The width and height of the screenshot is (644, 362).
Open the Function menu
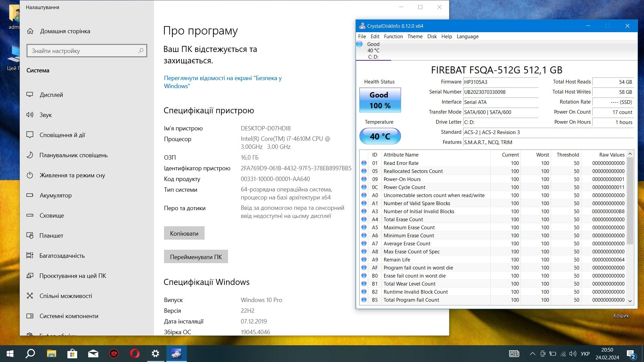[393, 36]
